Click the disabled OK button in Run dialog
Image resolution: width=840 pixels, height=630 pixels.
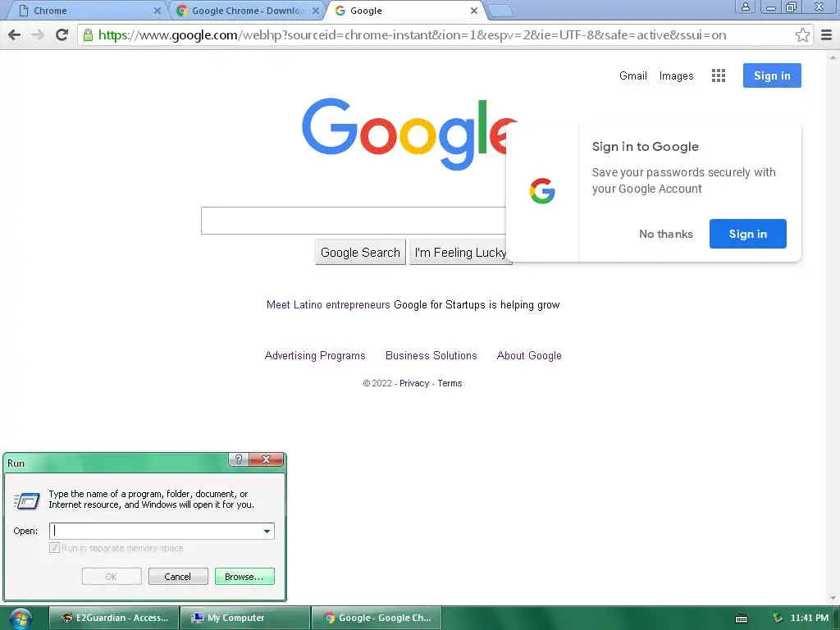pos(112,577)
